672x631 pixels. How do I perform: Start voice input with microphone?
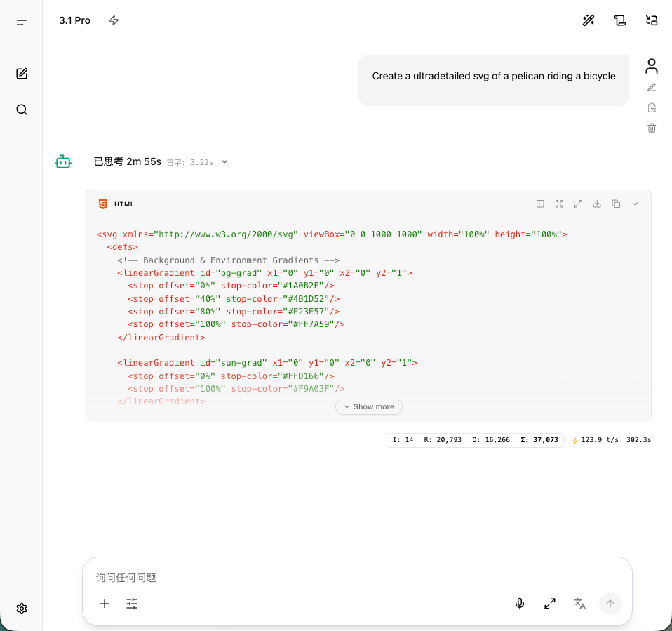point(519,604)
